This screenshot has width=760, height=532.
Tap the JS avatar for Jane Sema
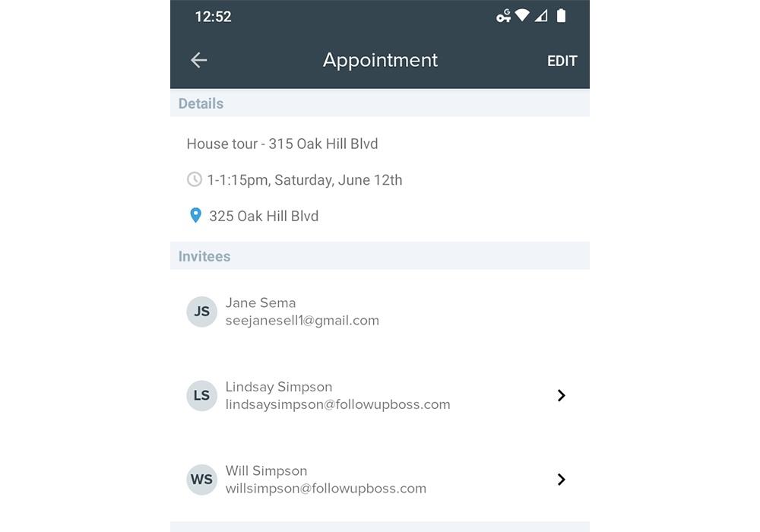tap(201, 312)
